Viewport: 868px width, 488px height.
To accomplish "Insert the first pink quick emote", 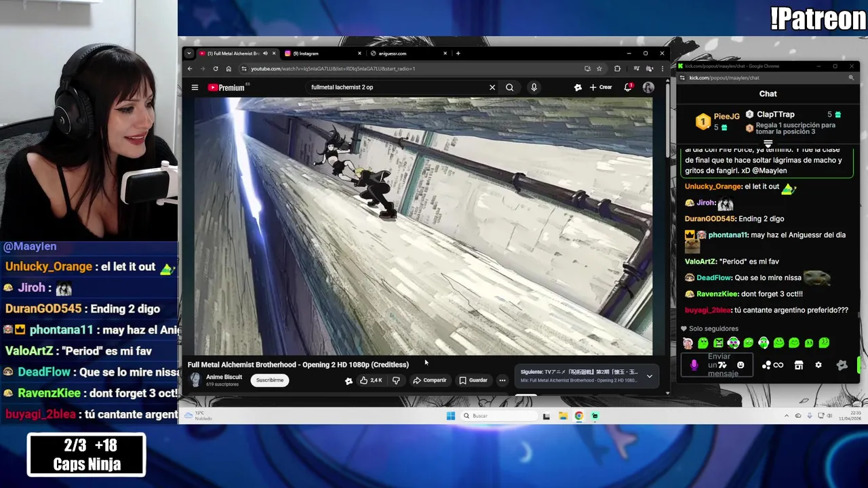I will click(x=688, y=343).
